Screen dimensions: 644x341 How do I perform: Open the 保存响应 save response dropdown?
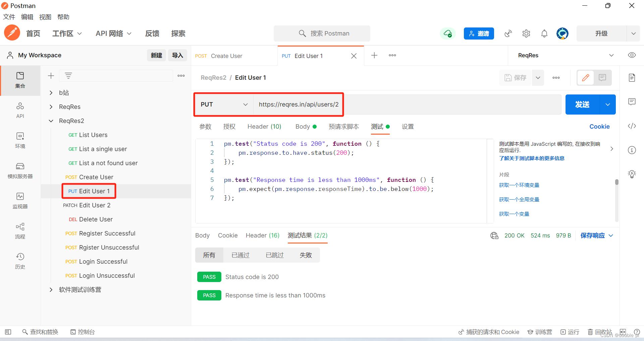[597, 235]
